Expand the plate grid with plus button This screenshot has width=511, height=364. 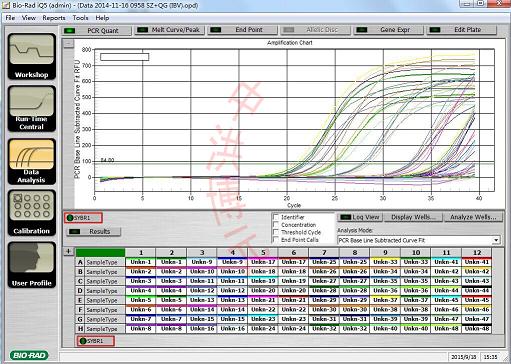coord(68,251)
